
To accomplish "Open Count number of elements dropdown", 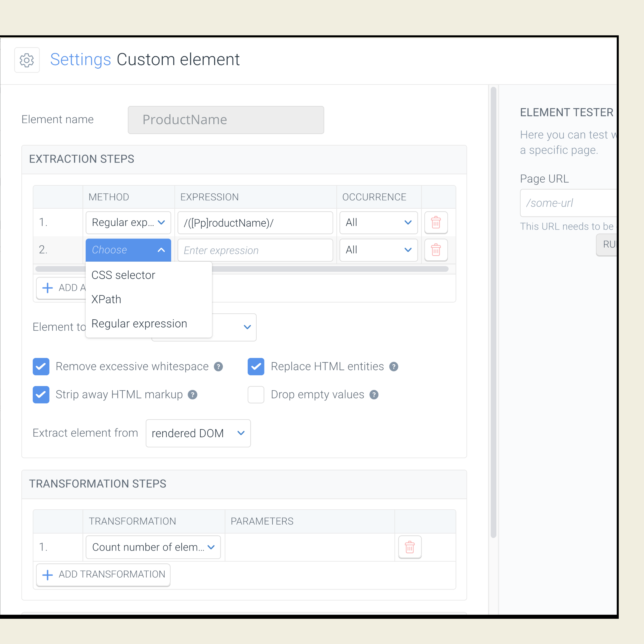I will (153, 547).
